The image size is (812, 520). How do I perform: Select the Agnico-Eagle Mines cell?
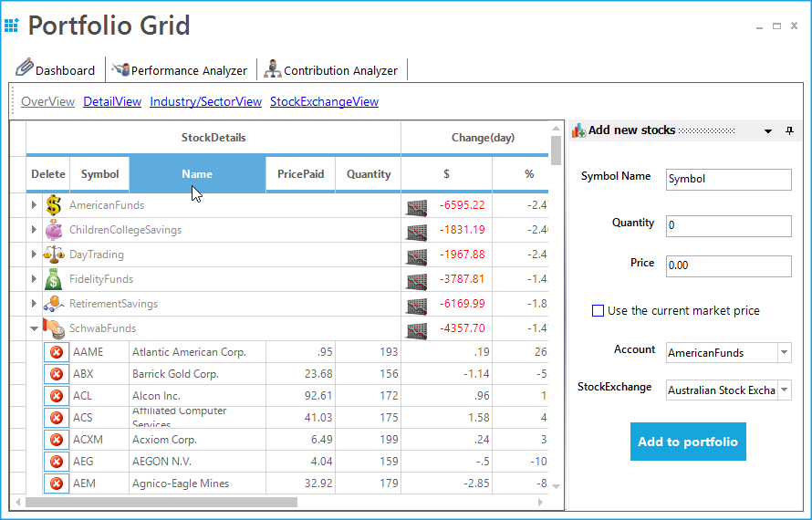(197, 484)
